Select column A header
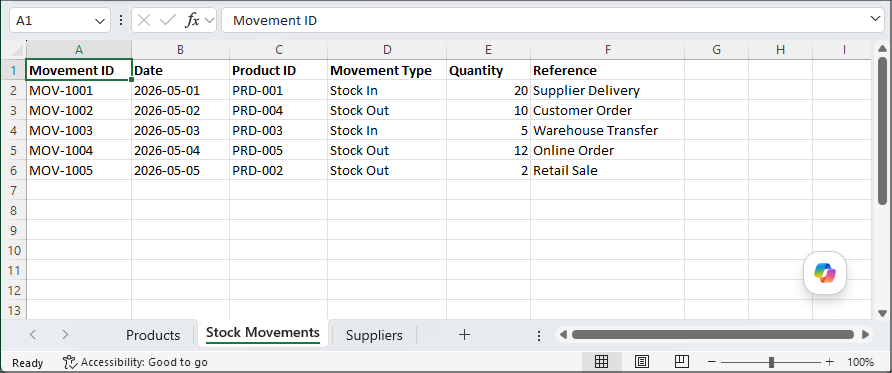Screen dimensions: 892x373 tap(79, 49)
